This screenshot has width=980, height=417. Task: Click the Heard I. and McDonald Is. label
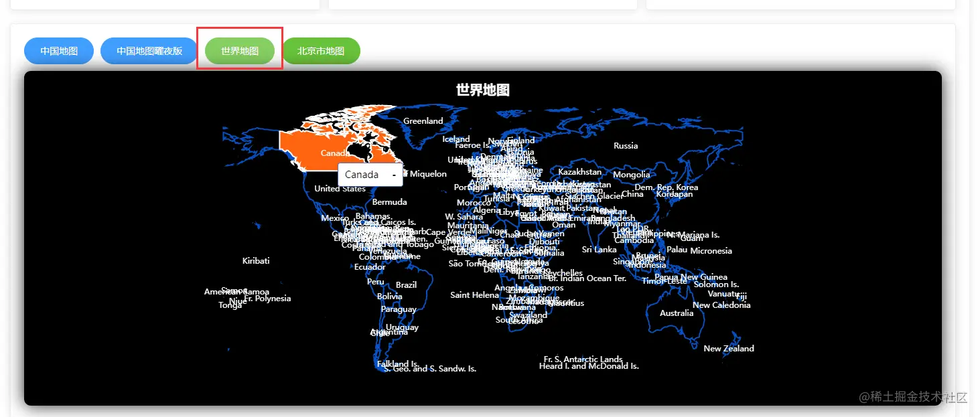589,366
